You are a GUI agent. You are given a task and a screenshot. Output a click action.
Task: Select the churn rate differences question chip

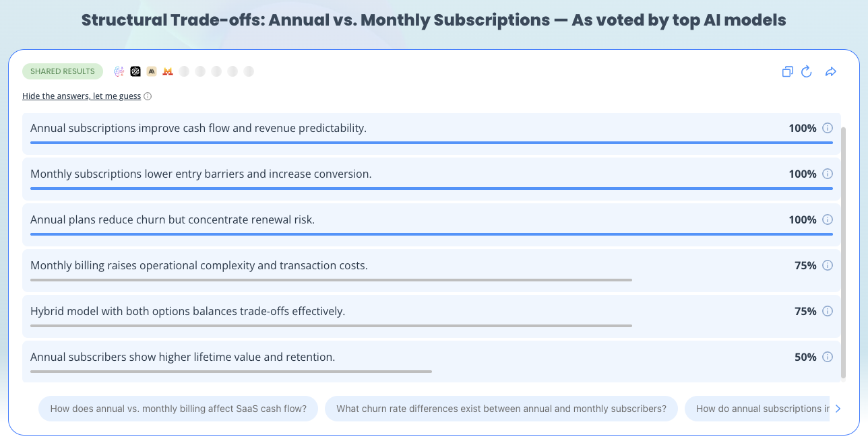501,409
